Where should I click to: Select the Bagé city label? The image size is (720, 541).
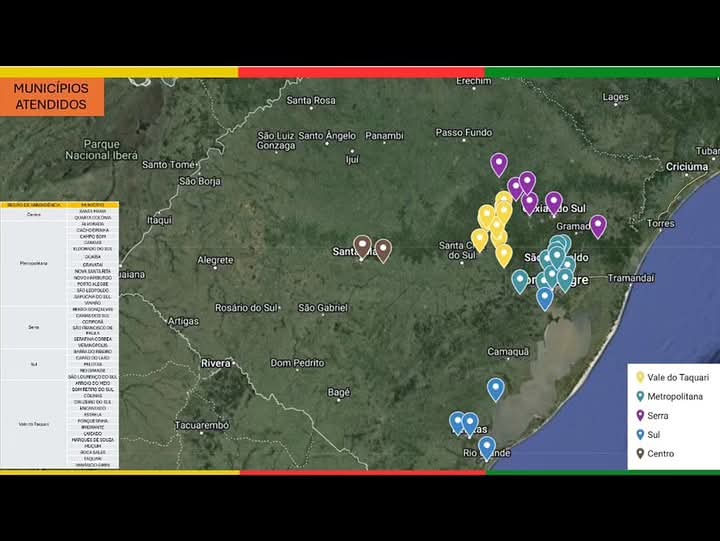(339, 393)
